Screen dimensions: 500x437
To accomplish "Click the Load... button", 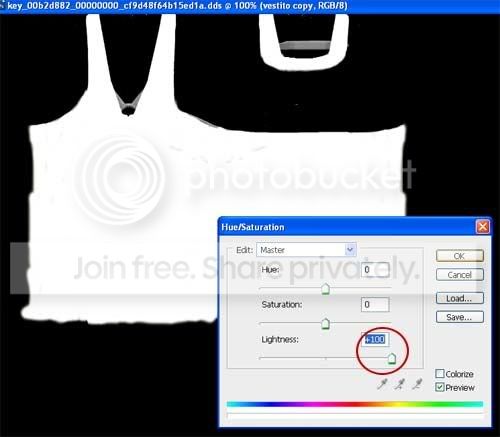I will click(x=459, y=298).
